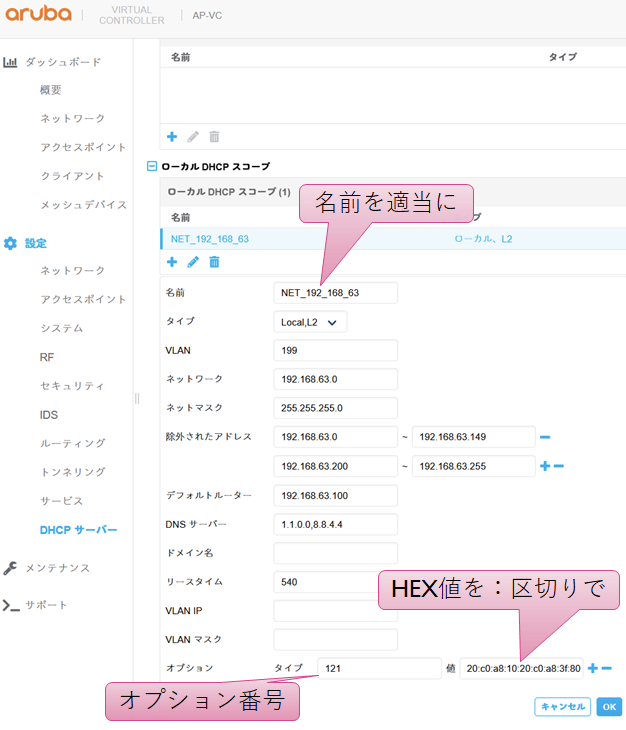Click the ネットワーク field 192.168.63.0
The width and height of the screenshot is (626, 730).
(336, 379)
